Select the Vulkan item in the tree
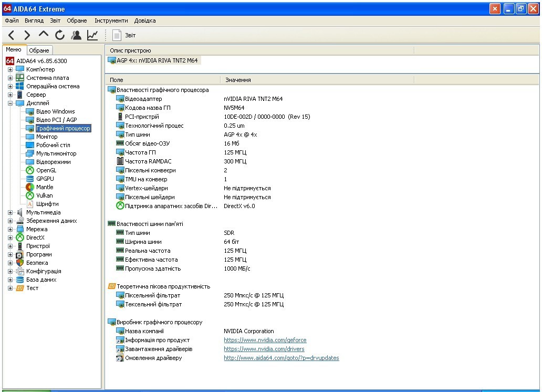The height and width of the screenshot is (392, 542). pos(44,195)
